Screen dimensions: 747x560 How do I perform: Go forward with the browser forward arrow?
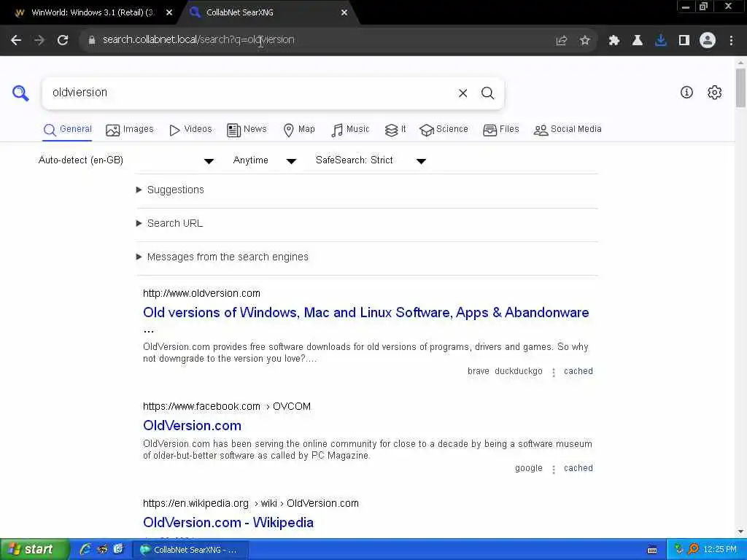39,40
